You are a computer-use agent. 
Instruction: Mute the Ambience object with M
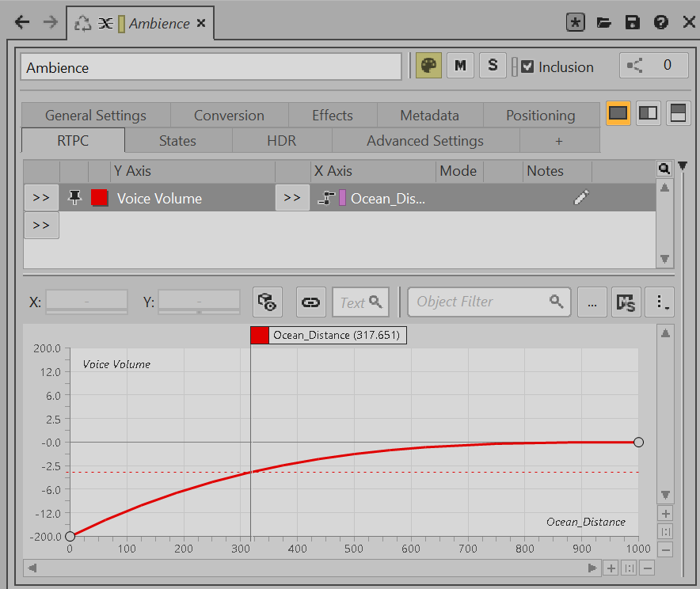coord(460,66)
